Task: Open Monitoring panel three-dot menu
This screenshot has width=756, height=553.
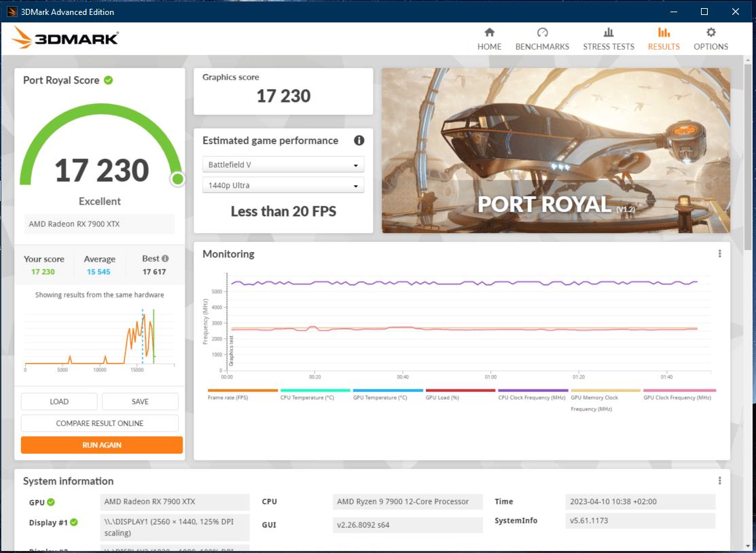Action: [719, 253]
